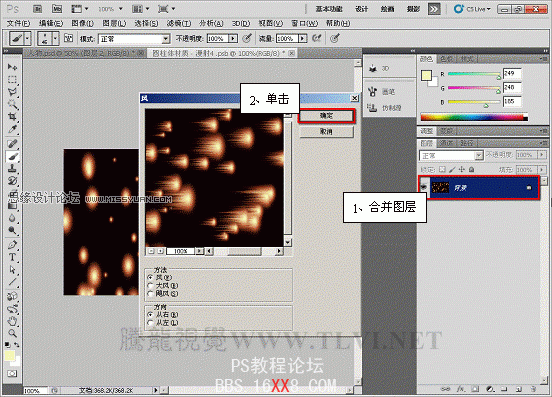Switch to the 通道 Channels tab
Screen dimensions: 552x397
pyautogui.click(x=447, y=143)
